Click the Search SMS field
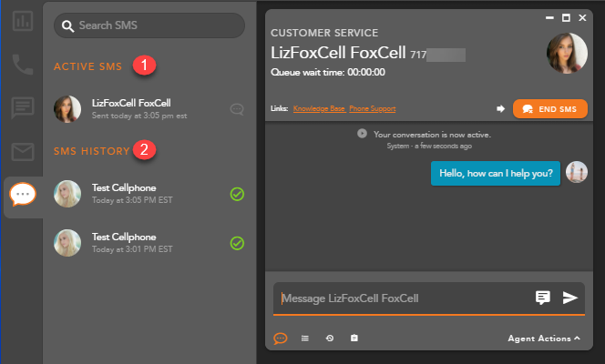This screenshot has height=364, width=605. pyautogui.click(x=150, y=25)
